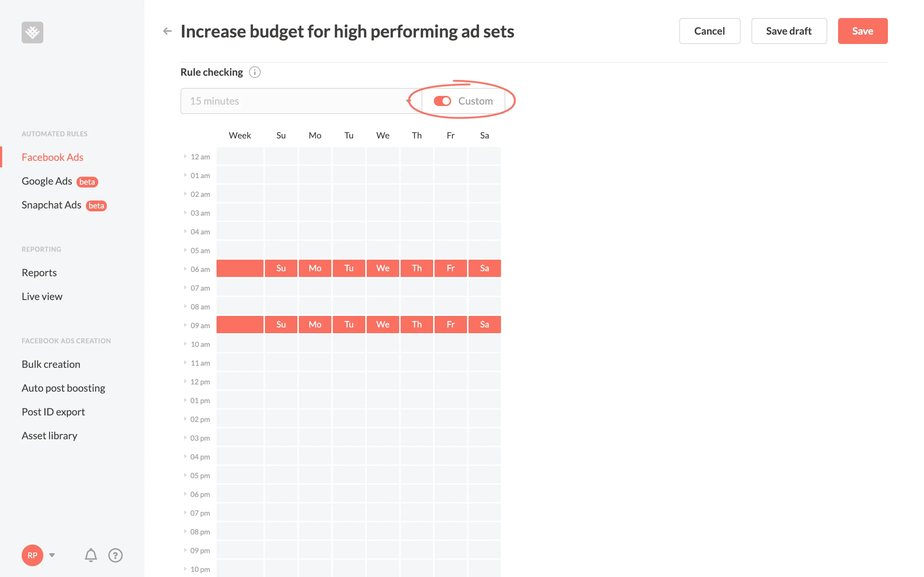924x577 pixels.
Task: Open Reports under the Reporting section
Action: point(39,272)
